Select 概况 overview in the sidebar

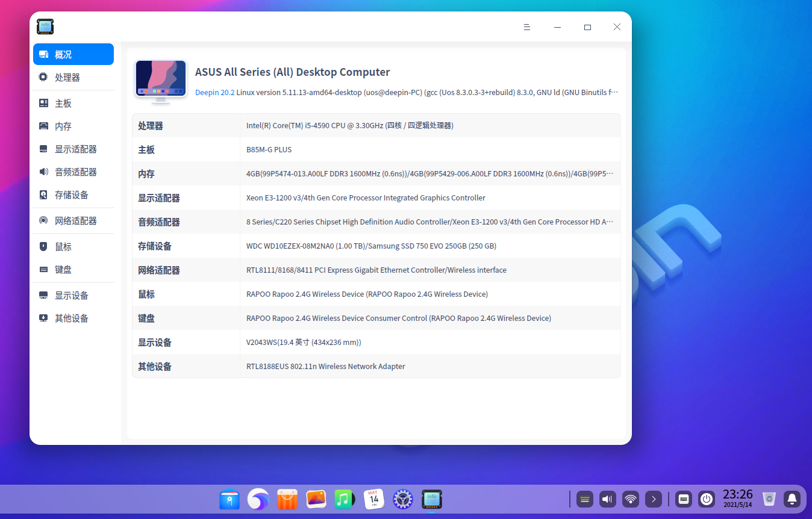[73, 54]
